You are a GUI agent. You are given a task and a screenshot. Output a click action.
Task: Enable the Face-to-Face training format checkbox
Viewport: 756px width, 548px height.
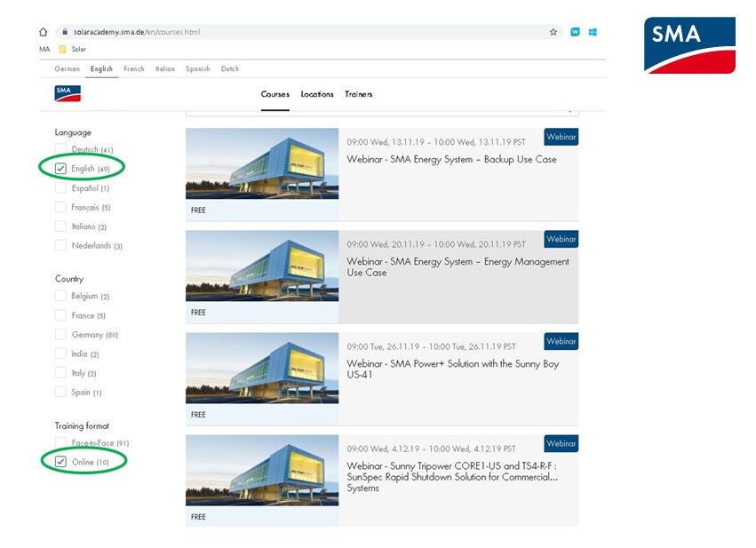click(x=60, y=442)
